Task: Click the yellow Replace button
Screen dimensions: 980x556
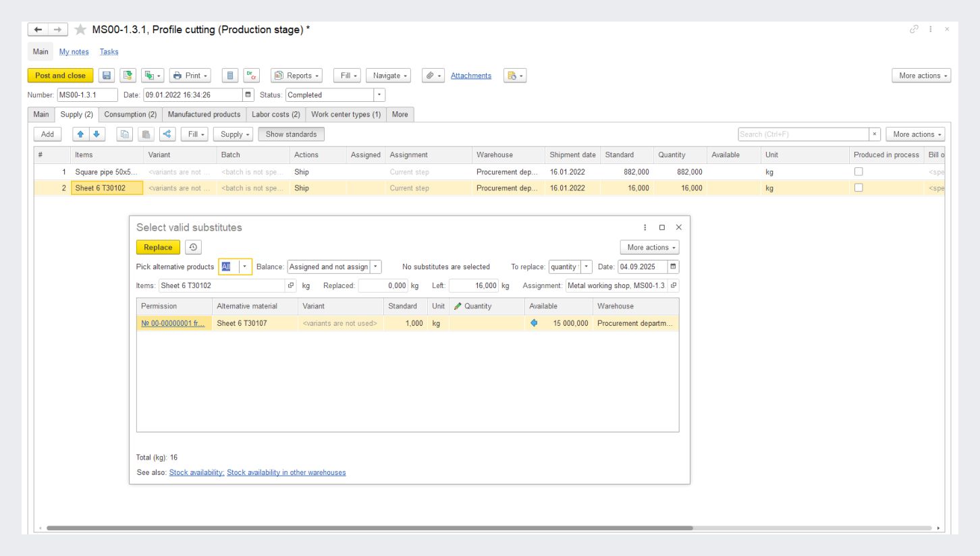Action: click(158, 248)
